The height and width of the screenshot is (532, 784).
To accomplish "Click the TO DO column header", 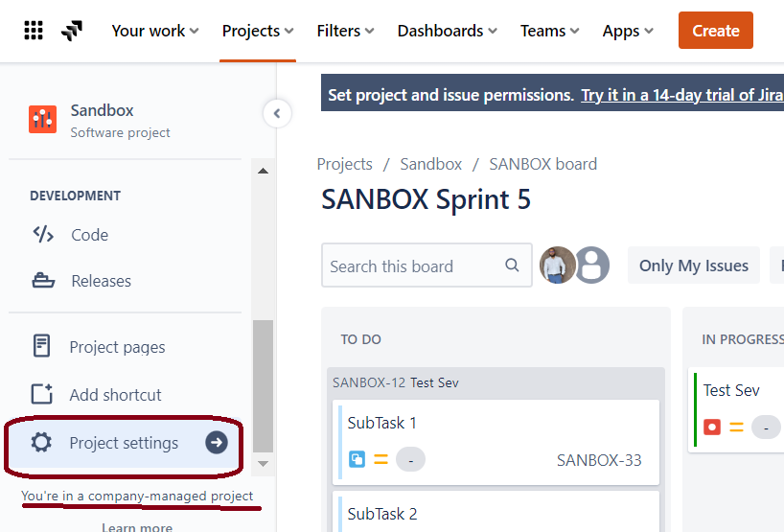I will click(360, 339).
